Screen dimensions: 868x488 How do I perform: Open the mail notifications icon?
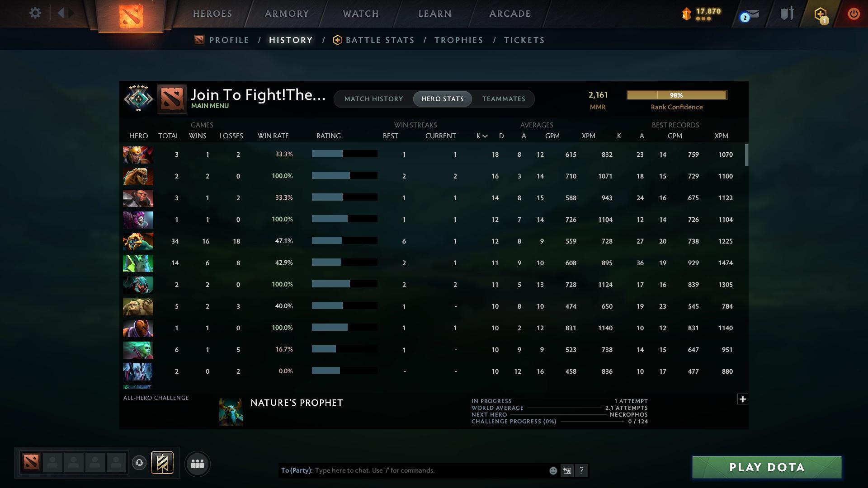(750, 14)
